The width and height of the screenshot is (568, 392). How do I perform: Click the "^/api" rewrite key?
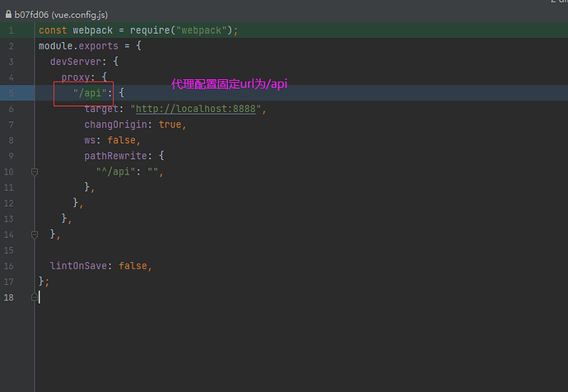[115, 172]
